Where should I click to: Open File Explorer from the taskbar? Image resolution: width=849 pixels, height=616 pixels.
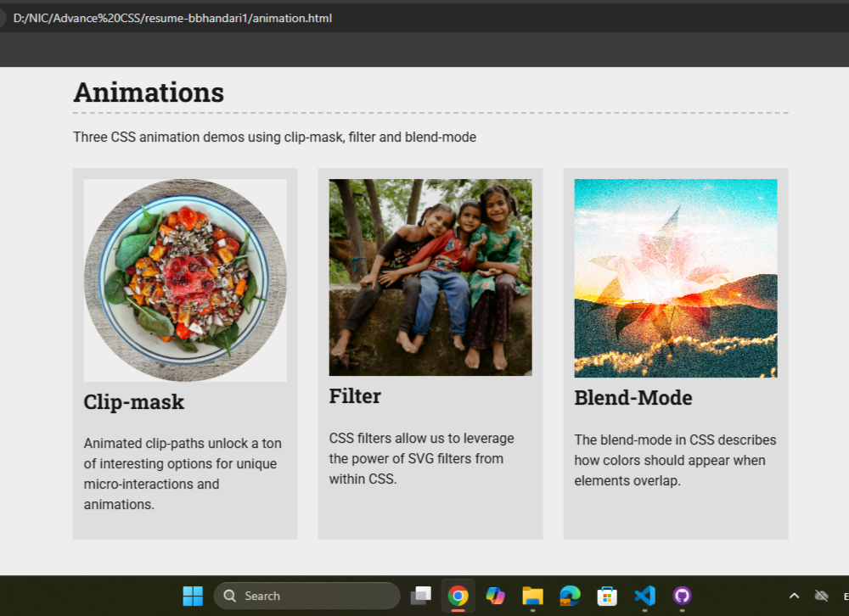click(x=532, y=596)
